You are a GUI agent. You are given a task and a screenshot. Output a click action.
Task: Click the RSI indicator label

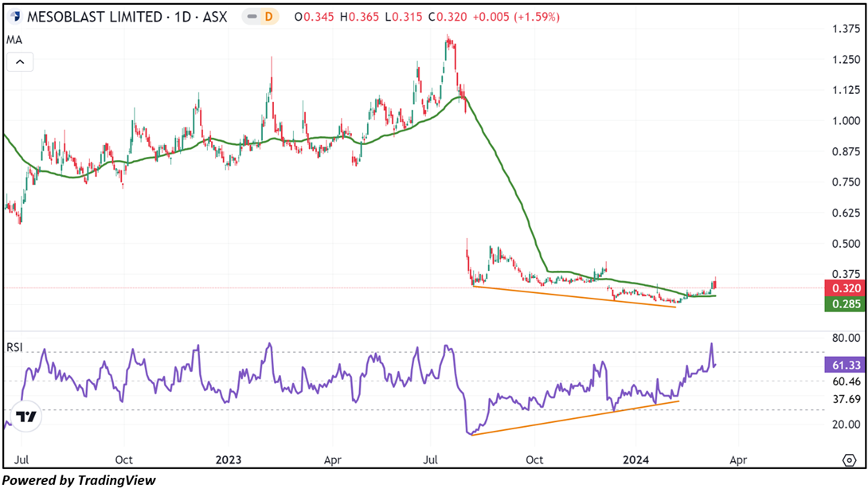click(x=14, y=347)
